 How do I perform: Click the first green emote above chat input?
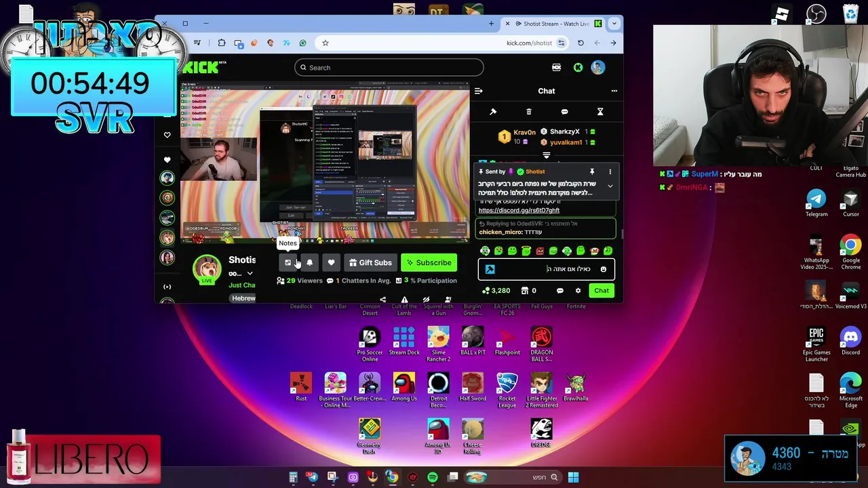click(485, 251)
